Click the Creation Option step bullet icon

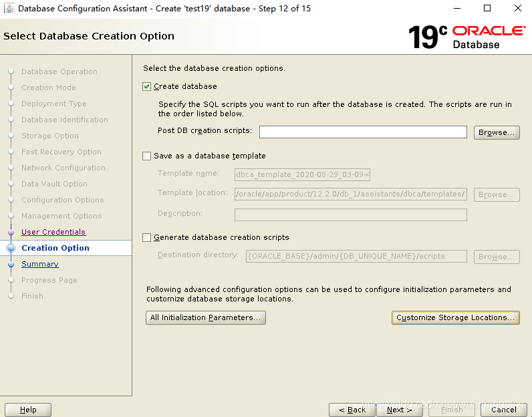point(11,249)
